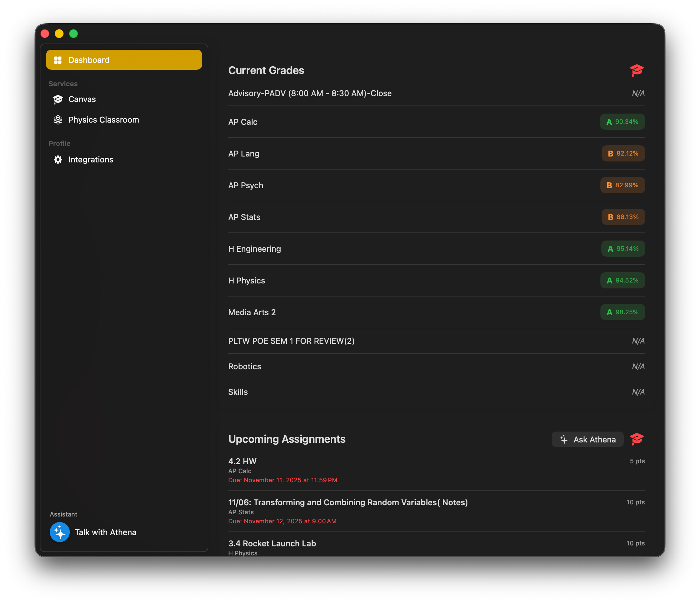The image size is (700, 603).
Task: Open Physics Classroom from sidebar
Action: [x=104, y=120]
